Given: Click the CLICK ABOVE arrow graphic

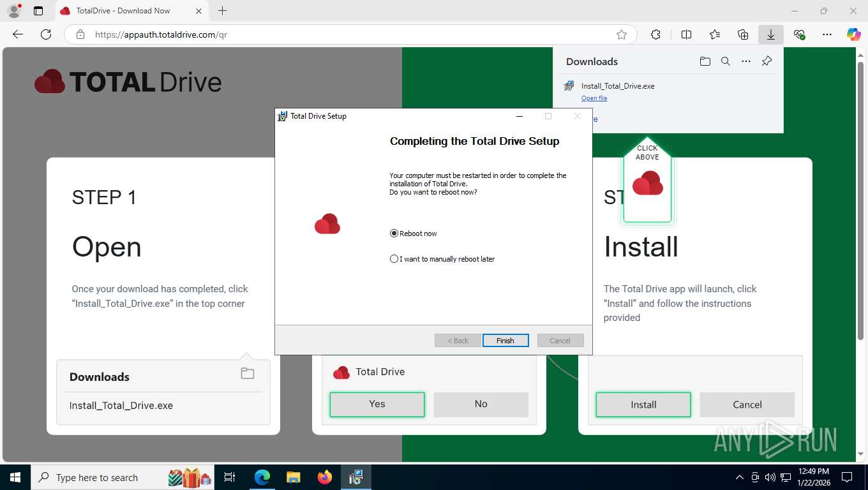Looking at the screenshot, I should 647,181.
